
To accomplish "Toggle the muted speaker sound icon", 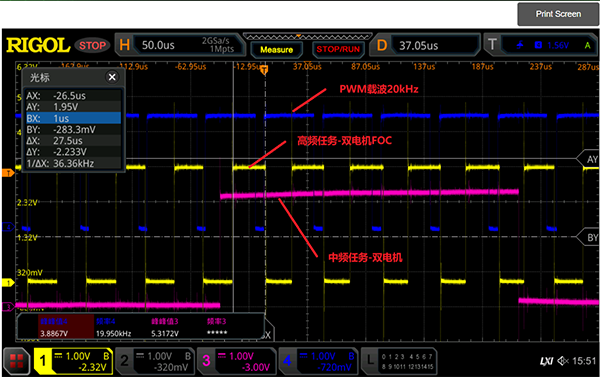I will (x=563, y=361).
